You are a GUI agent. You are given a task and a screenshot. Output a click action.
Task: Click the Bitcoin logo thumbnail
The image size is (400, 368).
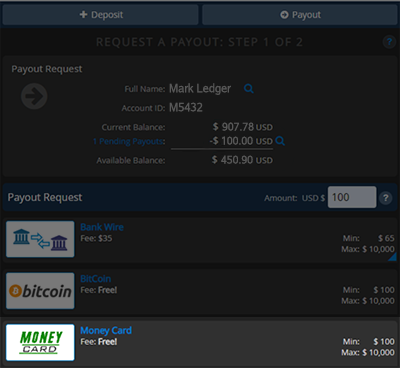coord(40,291)
